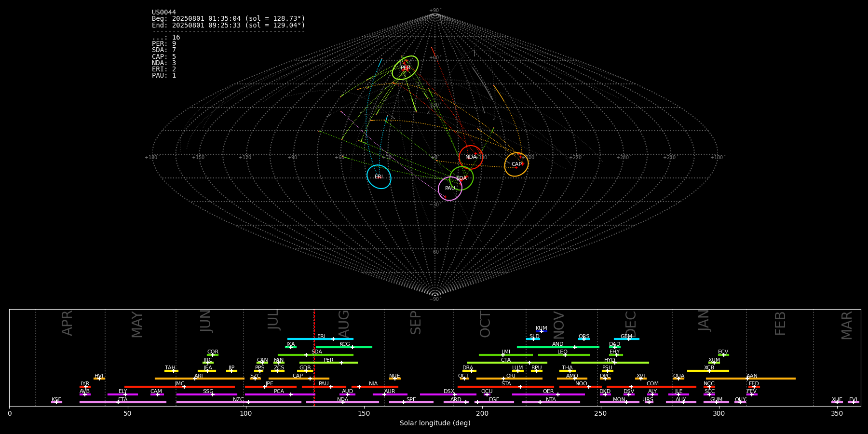The image size is (868, 434).
Task: Click the +270 longitude label on sky map
Action: [575, 157]
